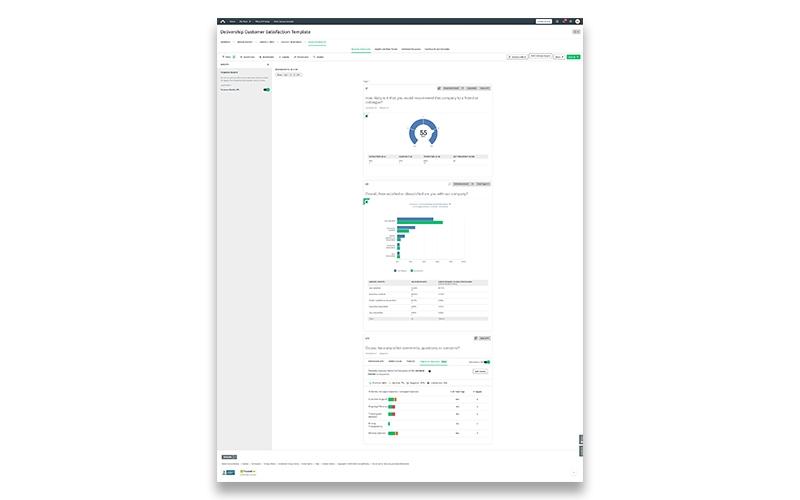Image resolution: width=800 pixels, height=500 pixels.
Task: Click the BBB accreditation badge in footer
Action: click(x=229, y=472)
